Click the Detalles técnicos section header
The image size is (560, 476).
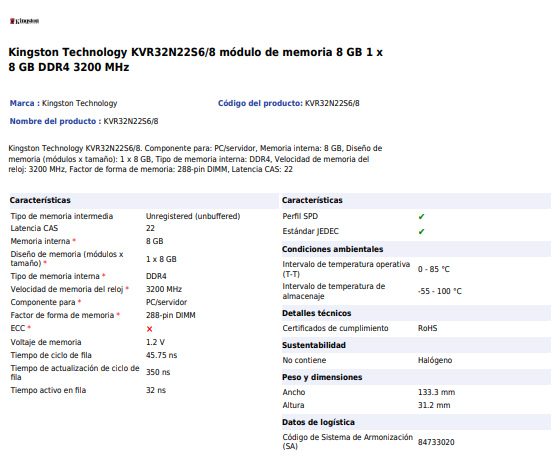click(x=416, y=313)
